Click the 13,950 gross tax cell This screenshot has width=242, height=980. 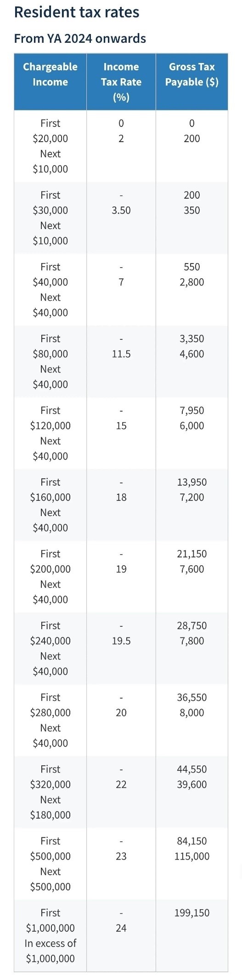click(192, 482)
